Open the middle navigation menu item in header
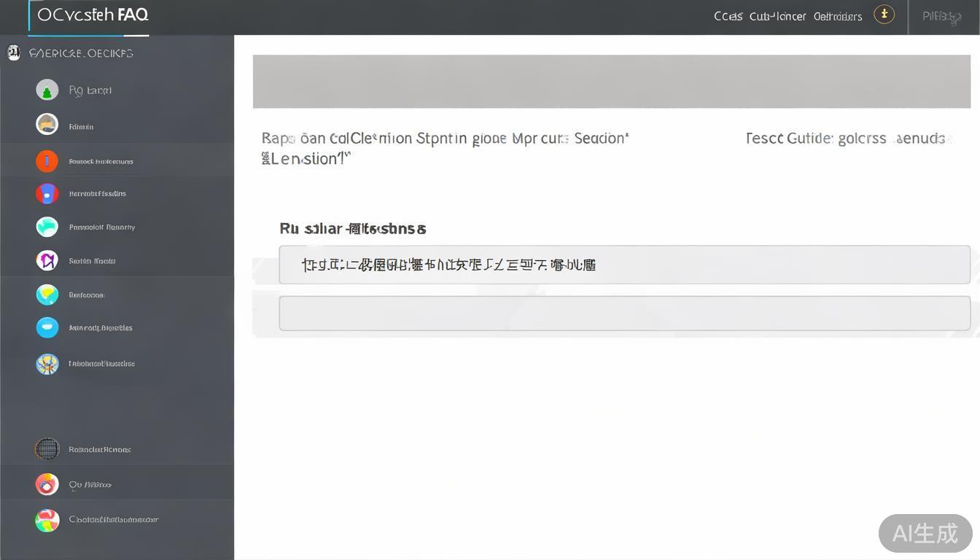 tap(776, 15)
